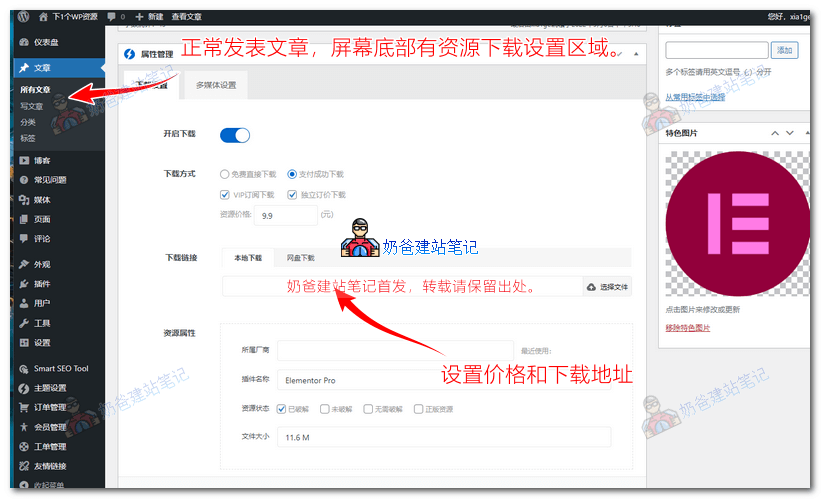Open the 媒体 media icon
The height and width of the screenshot is (499, 821).
coord(24,200)
